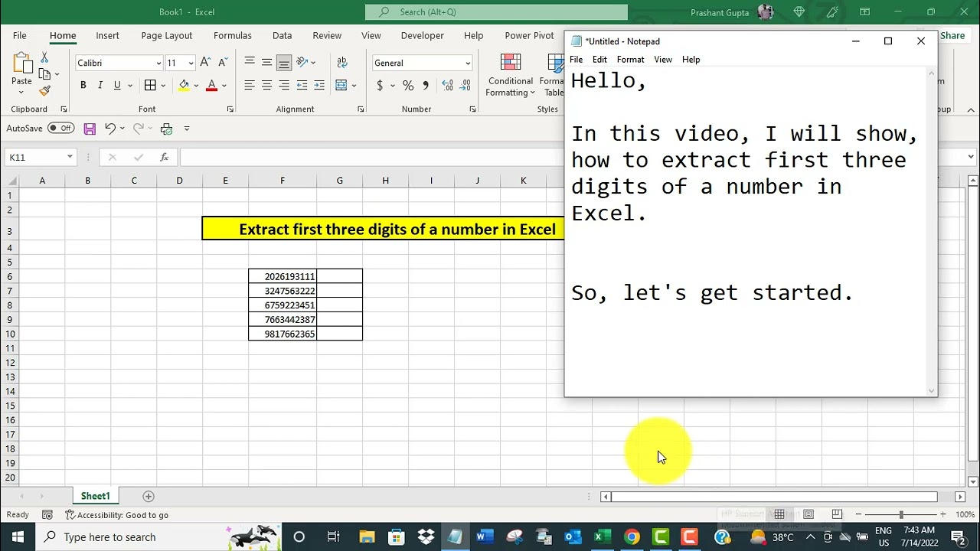The image size is (980, 551).
Task: Open the Formulas ribbon tab
Action: coord(233,36)
